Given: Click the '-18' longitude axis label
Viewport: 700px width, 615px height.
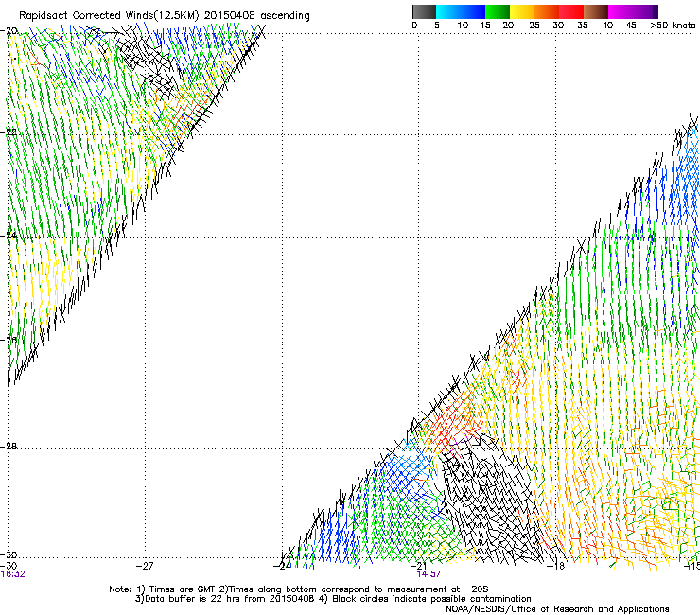Looking at the screenshot, I should coord(556,566).
